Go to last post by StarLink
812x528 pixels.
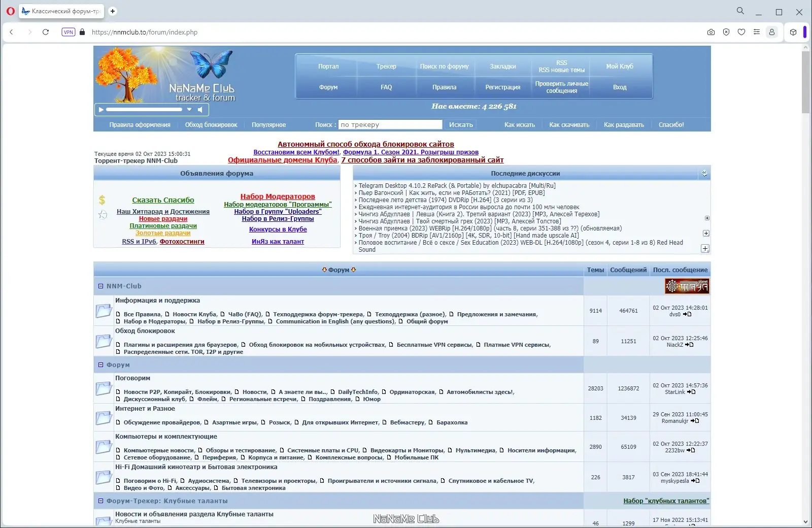pos(691,392)
